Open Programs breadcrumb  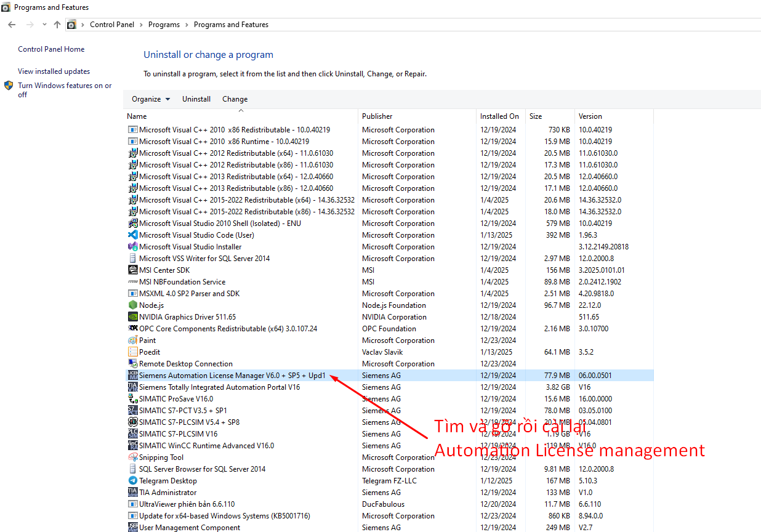164,25
